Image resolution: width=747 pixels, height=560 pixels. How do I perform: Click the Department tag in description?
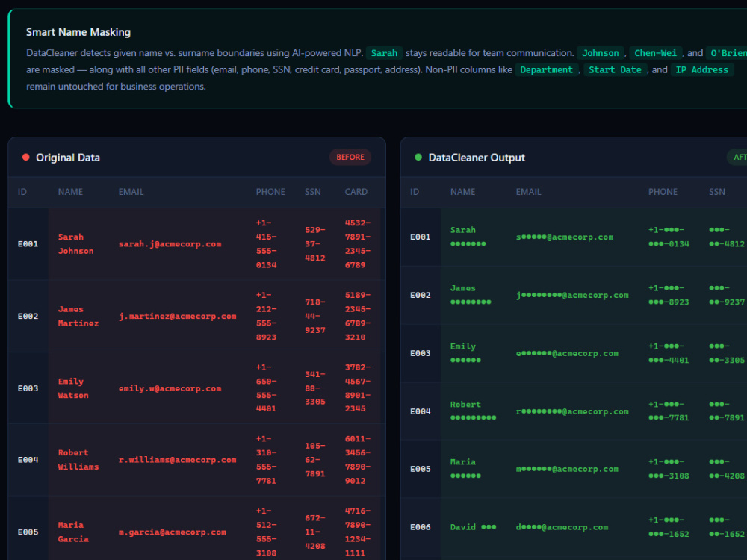(547, 70)
